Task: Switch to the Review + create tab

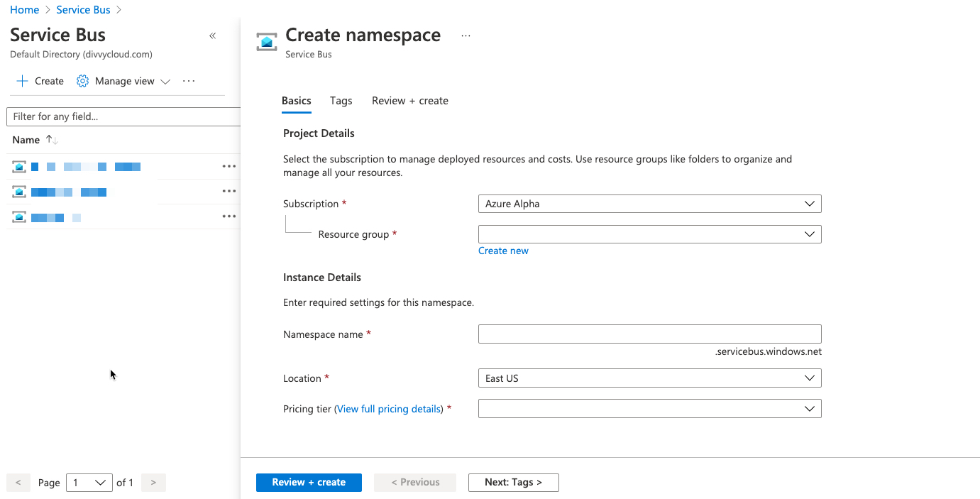Action: click(410, 101)
